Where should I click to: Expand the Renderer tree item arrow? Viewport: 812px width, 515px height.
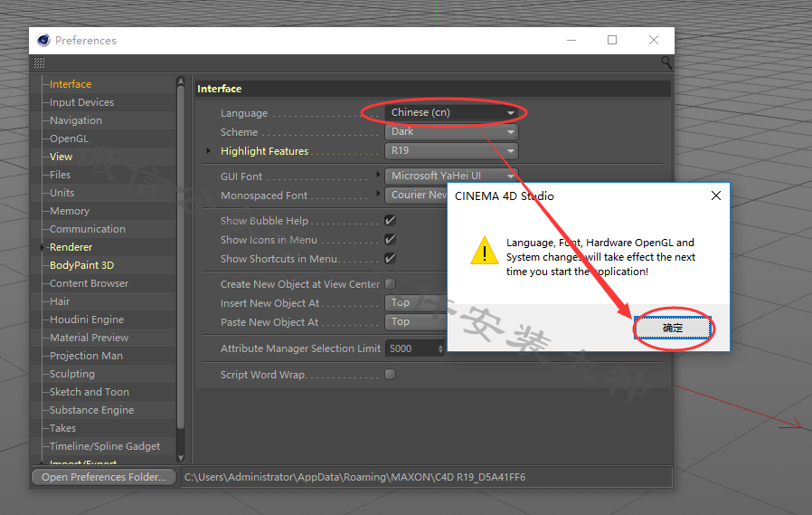click(x=42, y=247)
